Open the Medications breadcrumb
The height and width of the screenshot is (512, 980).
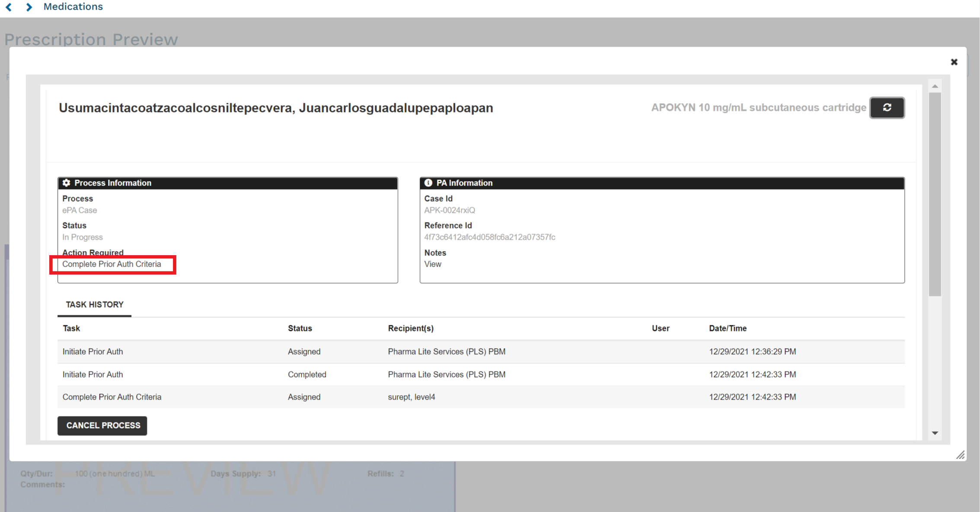point(73,7)
